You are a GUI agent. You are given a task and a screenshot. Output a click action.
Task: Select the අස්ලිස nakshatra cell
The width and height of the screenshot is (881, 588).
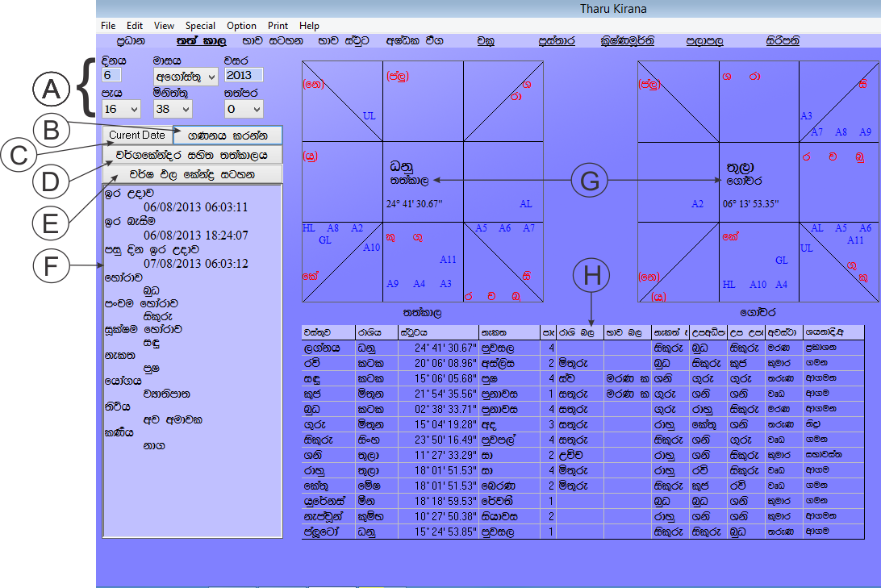click(x=510, y=363)
